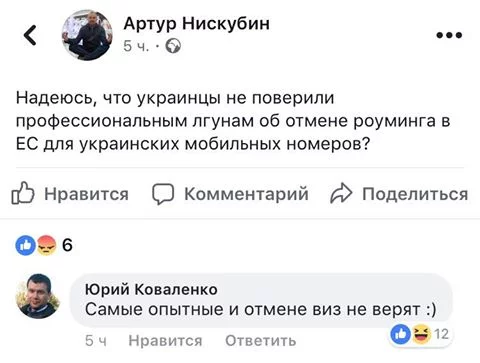Go back with the left arrow

[30, 35]
